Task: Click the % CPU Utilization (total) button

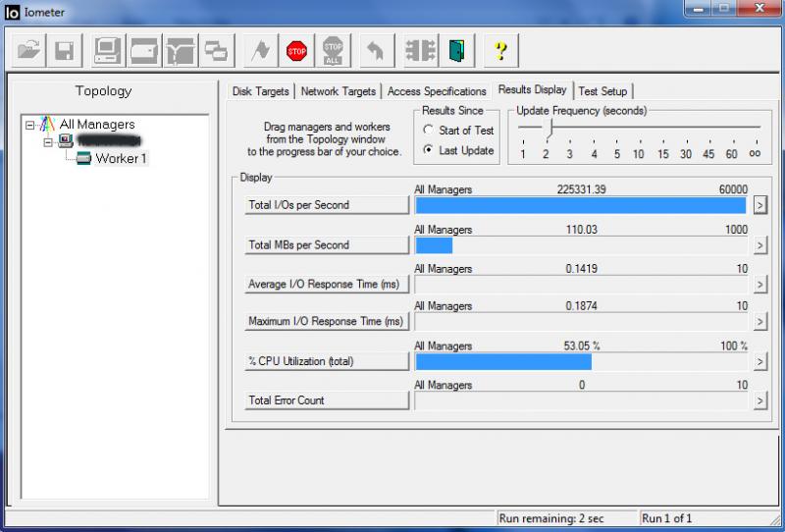Action: [x=327, y=361]
